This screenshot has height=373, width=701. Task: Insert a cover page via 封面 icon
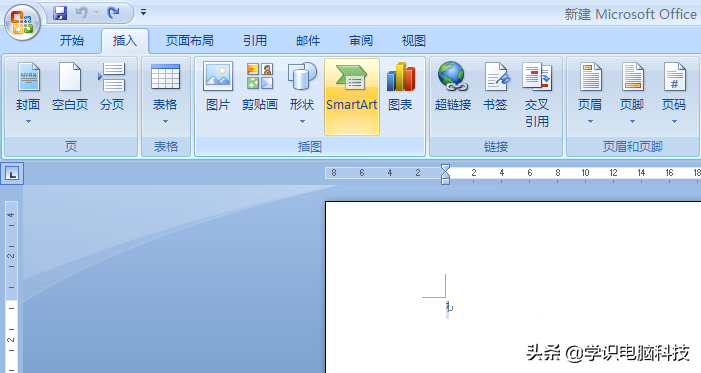point(29,77)
